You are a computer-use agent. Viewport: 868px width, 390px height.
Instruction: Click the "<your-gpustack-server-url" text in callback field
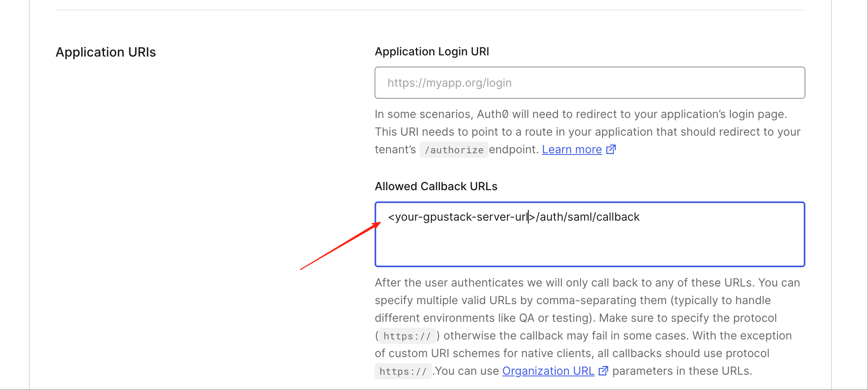tap(458, 217)
